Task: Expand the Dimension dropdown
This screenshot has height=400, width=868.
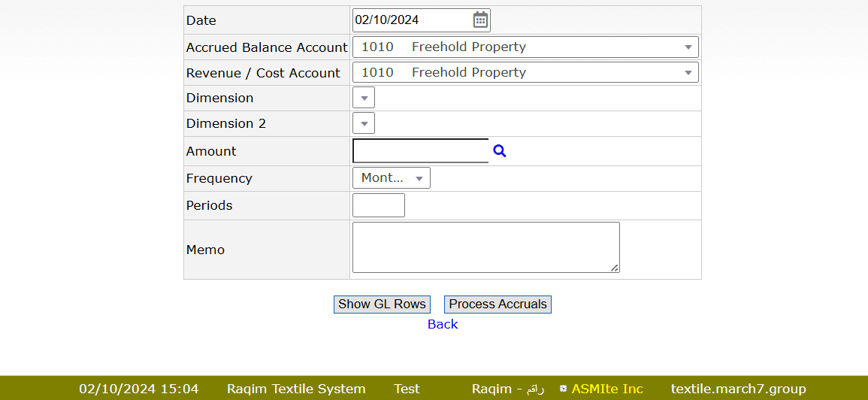Action: pyautogui.click(x=364, y=98)
